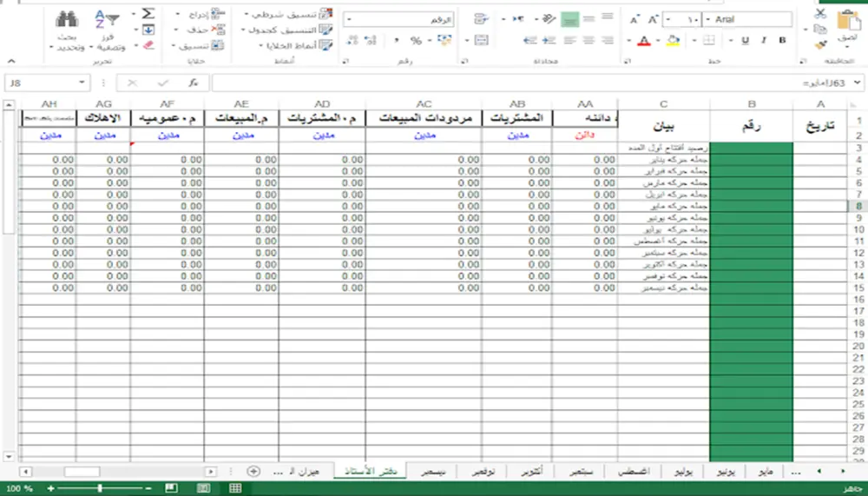Open Sort and Filter (فرز وتصفية)
The height and width of the screenshot is (496, 868).
108,30
